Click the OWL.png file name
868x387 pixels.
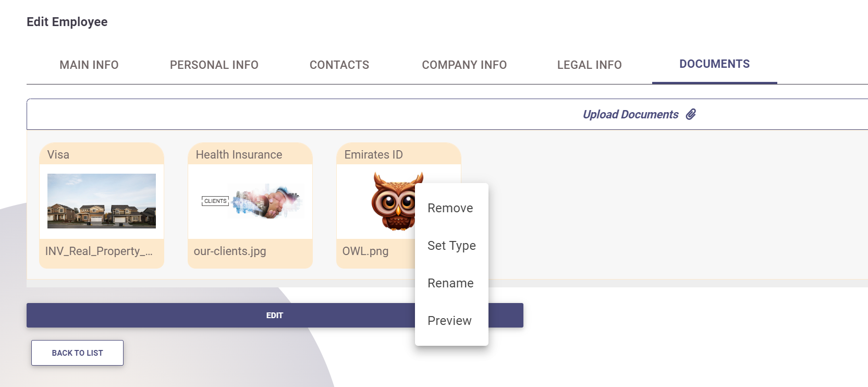[365, 251]
